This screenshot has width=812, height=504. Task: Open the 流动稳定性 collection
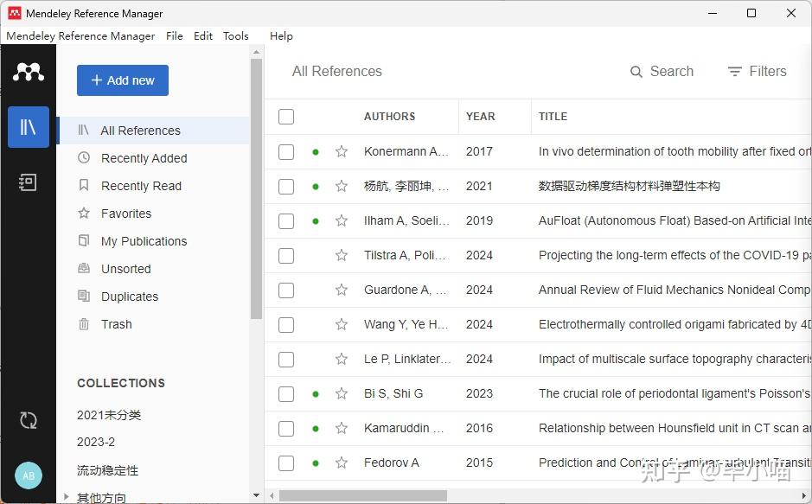tap(108, 470)
